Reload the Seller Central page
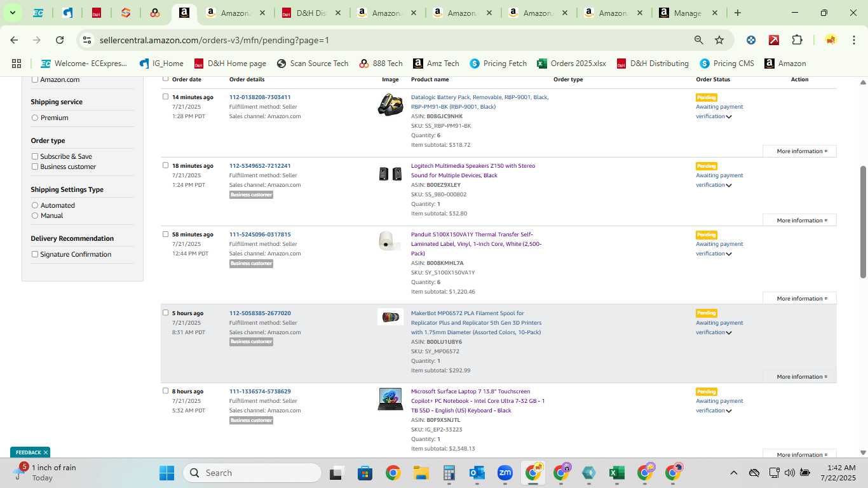The image size is (868, 488). tap(60, 40)
